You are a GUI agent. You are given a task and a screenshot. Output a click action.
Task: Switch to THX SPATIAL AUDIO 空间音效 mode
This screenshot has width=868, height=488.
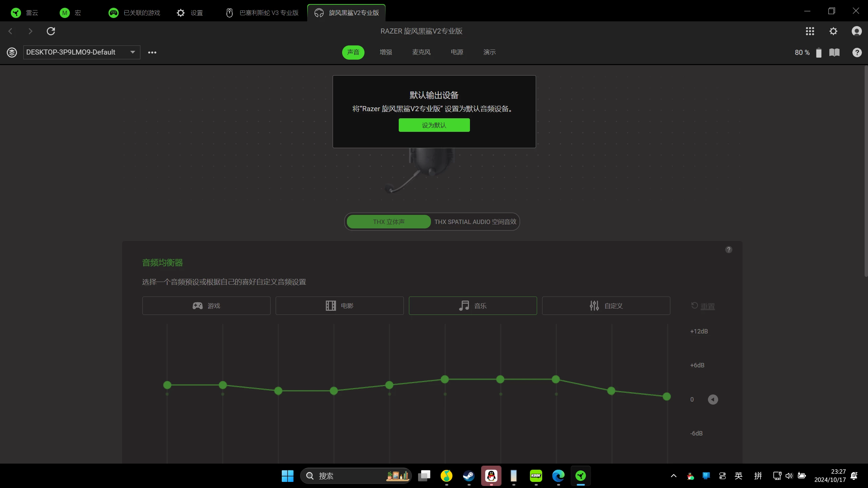click(x=474, y=221)
